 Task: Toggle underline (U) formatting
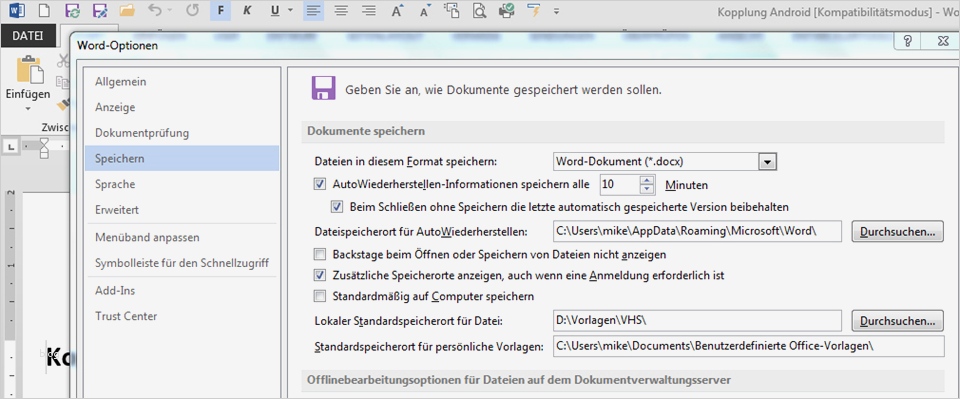click(x=274, y=10)
